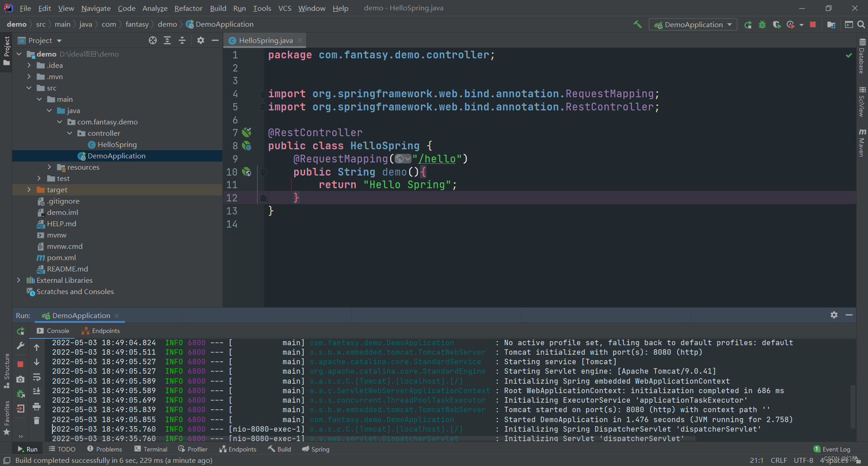
Task: Open the Spring tool window
Action: tap(316, 449)
